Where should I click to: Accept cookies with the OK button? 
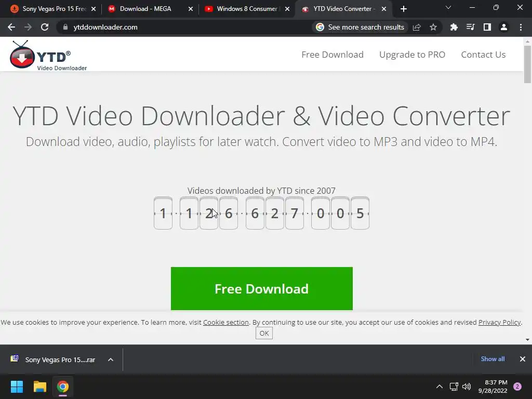point(264,333)
